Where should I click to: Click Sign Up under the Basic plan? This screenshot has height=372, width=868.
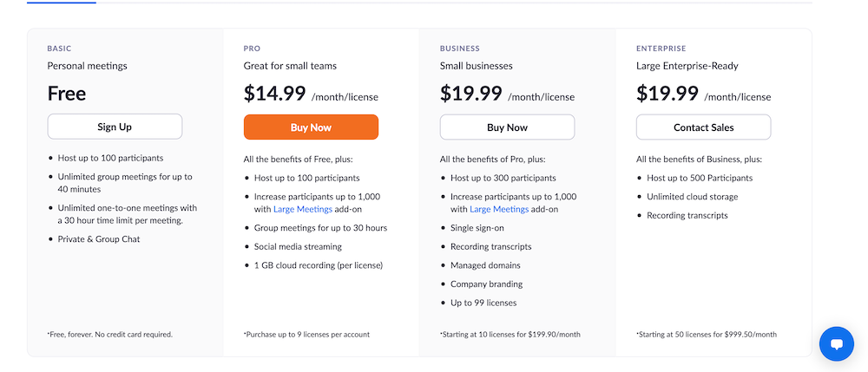[x=115, y=127]
